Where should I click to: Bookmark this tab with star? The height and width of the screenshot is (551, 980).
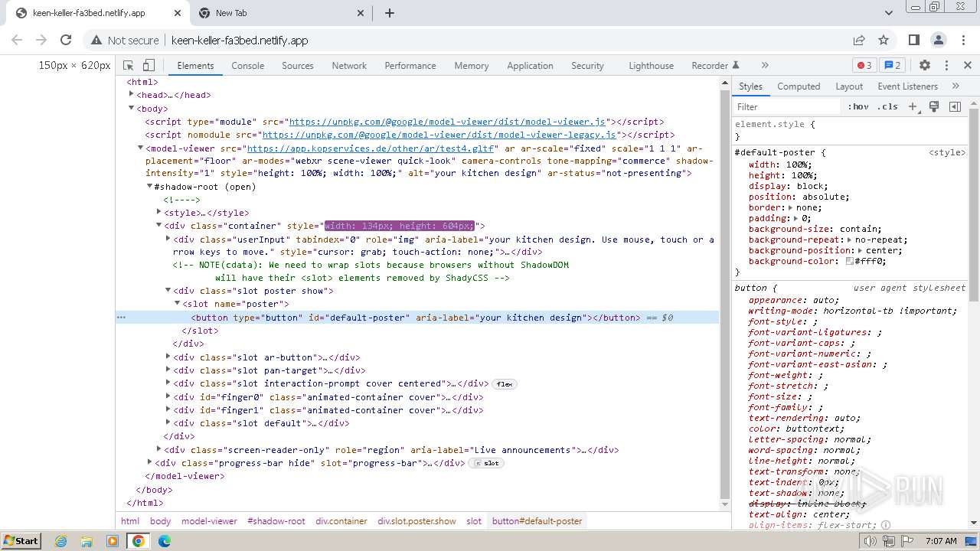point(884,40)
